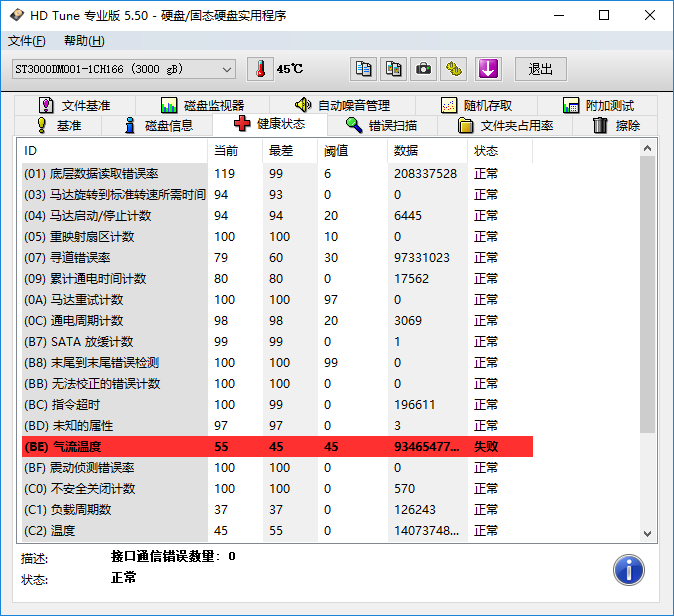Click the blue info icon at bottom right

628,570
